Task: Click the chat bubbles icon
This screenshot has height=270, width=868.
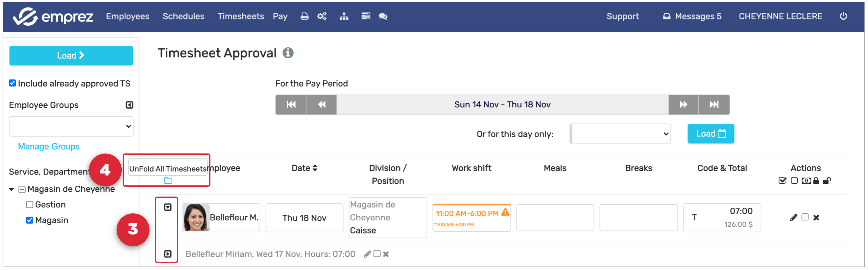Action: [383, 16]
